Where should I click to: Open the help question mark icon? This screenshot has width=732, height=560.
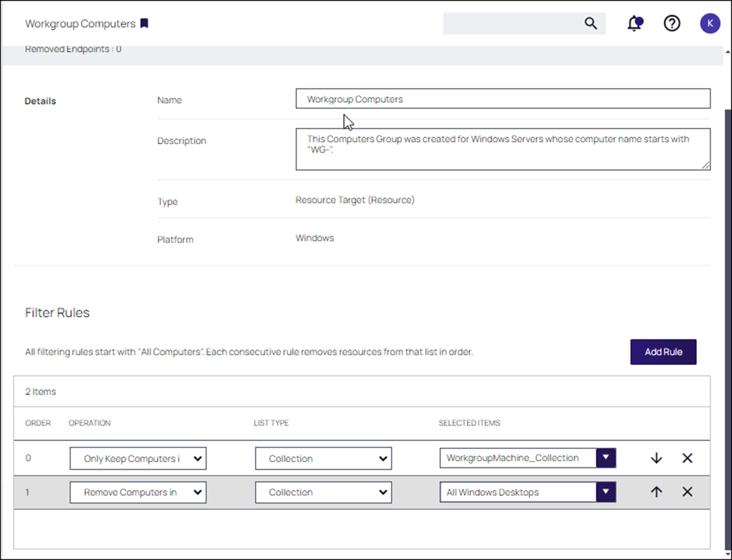[x=672, y=23]
